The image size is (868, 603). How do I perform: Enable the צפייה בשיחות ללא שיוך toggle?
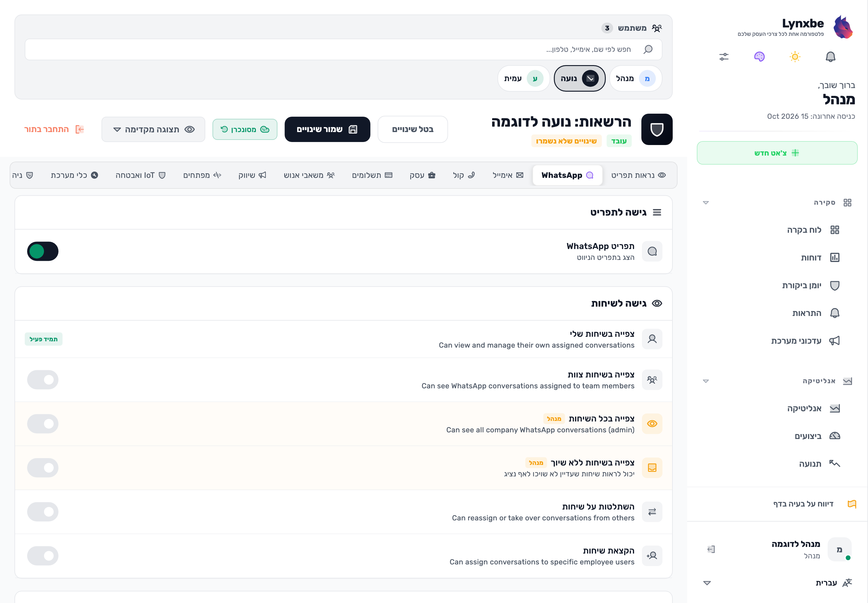[43, 468]
